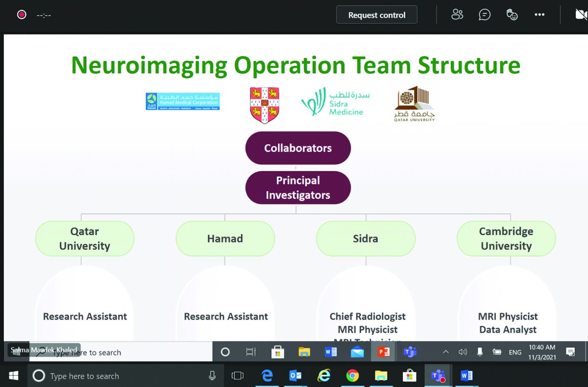Expand the hidden system tray icons chevron

pyautogui.click(x=445, y=352)
